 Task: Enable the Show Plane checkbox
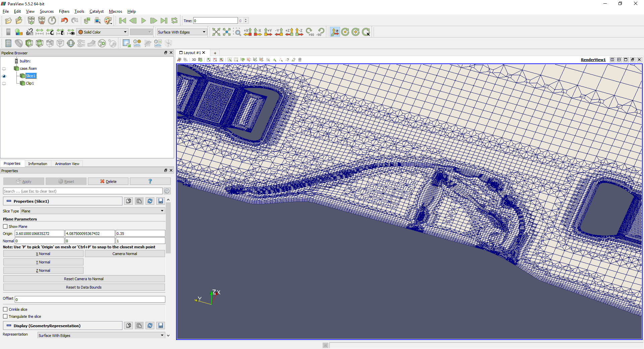point(5,227)
